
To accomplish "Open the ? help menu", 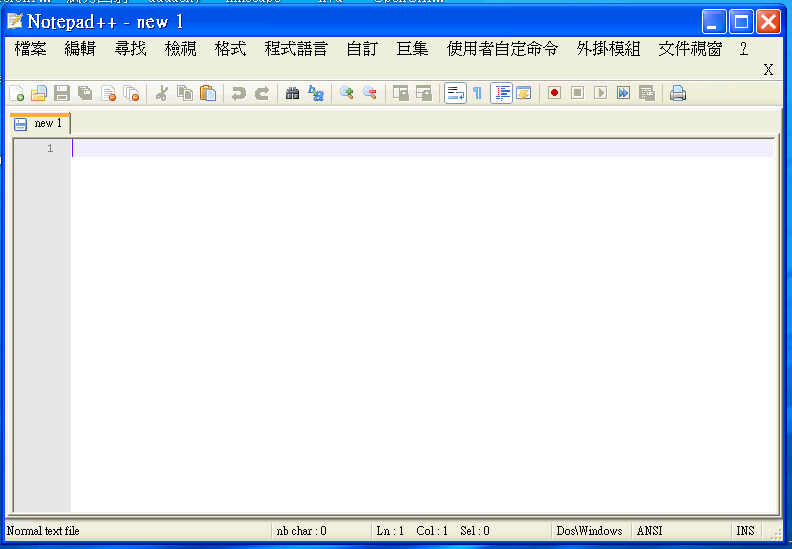I will 744,49.
